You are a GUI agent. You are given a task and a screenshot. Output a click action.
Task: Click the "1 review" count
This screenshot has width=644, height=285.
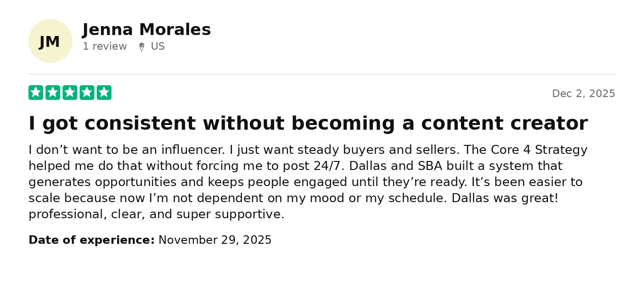tap(105, 46)
